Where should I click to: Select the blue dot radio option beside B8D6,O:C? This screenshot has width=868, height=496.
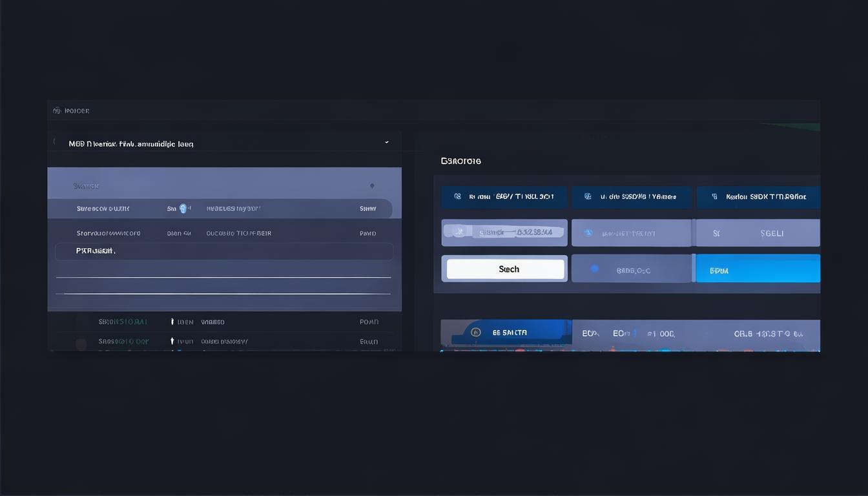tap(594, 269)
